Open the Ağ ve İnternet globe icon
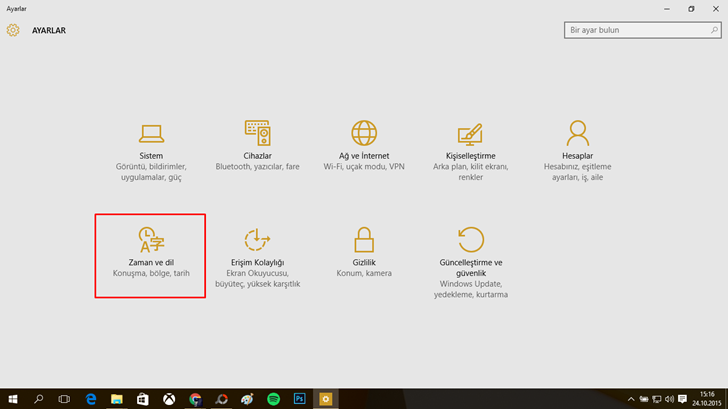Image resolution: width=728 pixels, height=409 pixels. (364, 133)
